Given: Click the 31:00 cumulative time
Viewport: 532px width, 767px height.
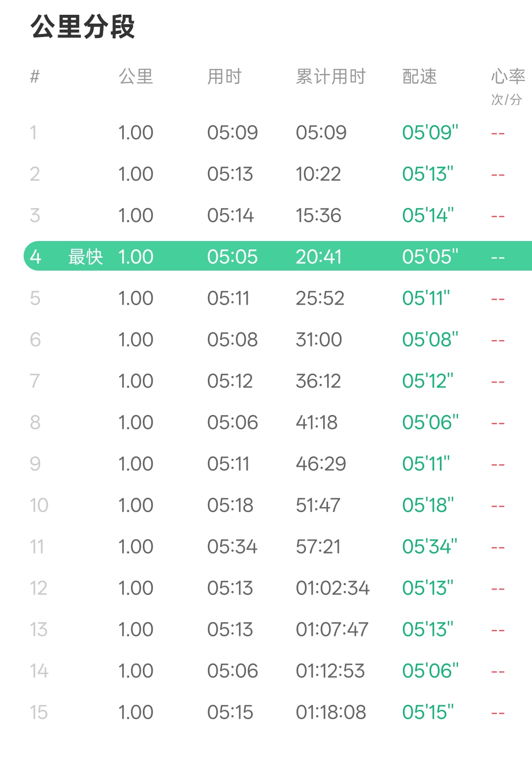Looking at the screenshot, I should coord(319,340).
